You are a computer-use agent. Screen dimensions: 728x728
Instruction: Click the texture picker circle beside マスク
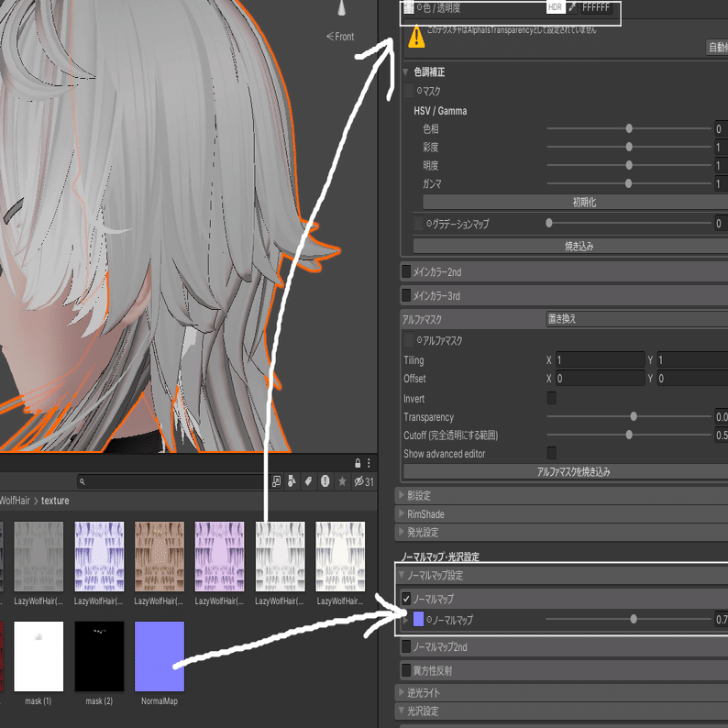click(x=419, y=91)
